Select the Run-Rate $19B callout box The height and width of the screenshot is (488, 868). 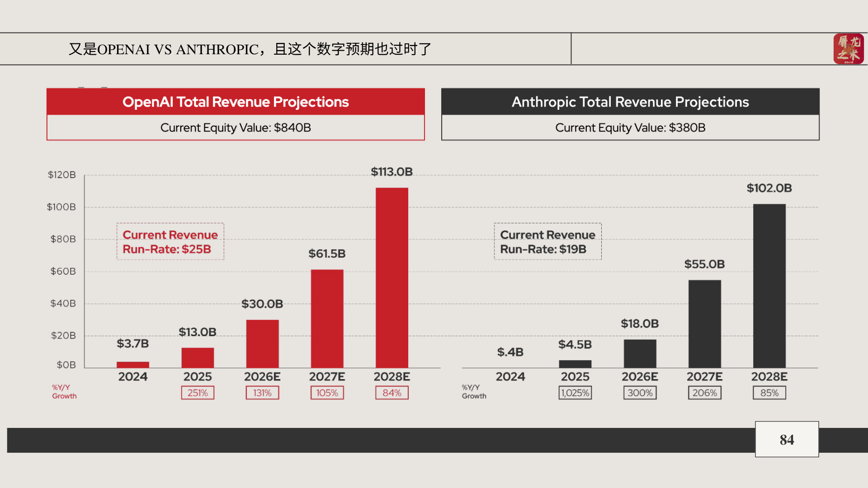point(547,242)
